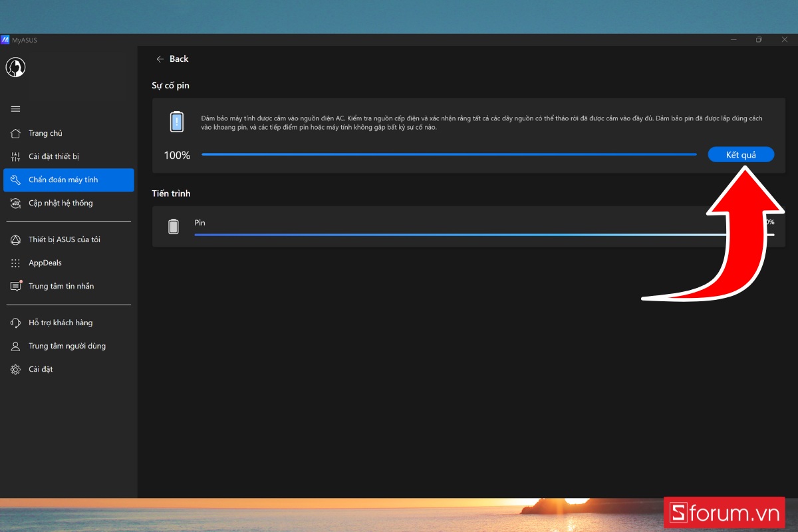Image resolution: width=798 pixels, height=532 pixels.
Task: Open Trung tâm người dùng
Action: pos(68,346)
